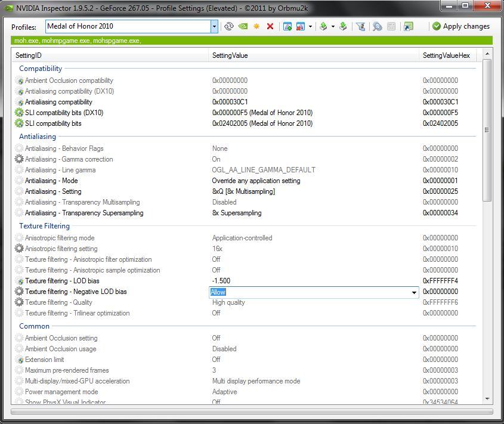Click the Override any application setting value
Screen dimensions: 504x424
(256, 181)
